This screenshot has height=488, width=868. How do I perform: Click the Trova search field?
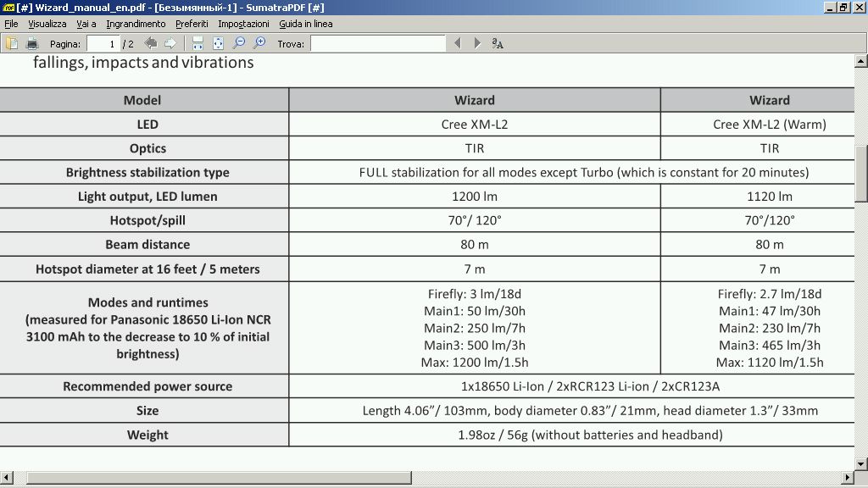click(x=378, y=44)
